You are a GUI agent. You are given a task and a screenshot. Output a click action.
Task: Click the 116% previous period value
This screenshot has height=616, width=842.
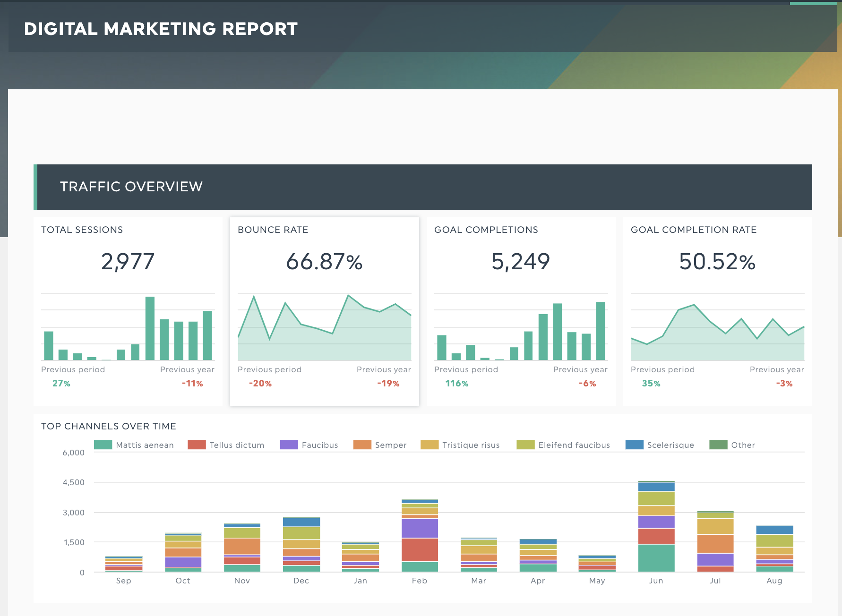click(x=456, y=384)
